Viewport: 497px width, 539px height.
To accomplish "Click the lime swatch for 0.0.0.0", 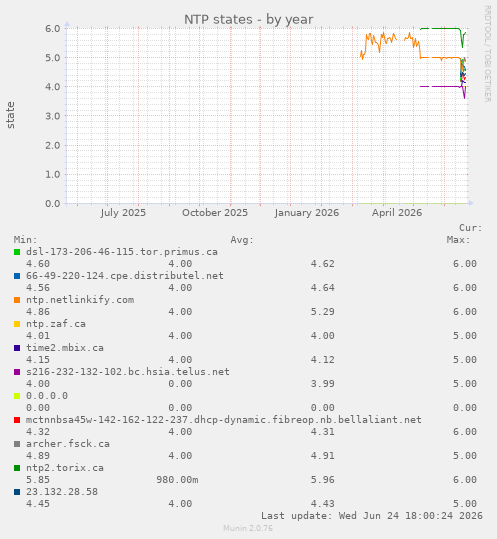I will click(17, 396).
